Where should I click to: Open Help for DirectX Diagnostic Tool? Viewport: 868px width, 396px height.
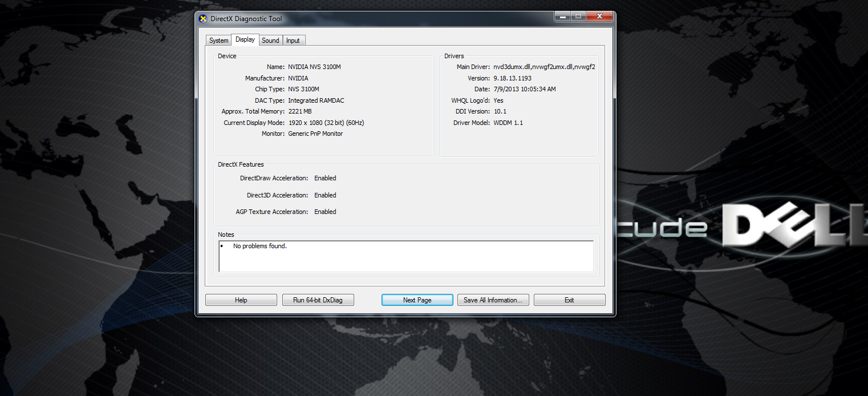[x=241, y=300]
